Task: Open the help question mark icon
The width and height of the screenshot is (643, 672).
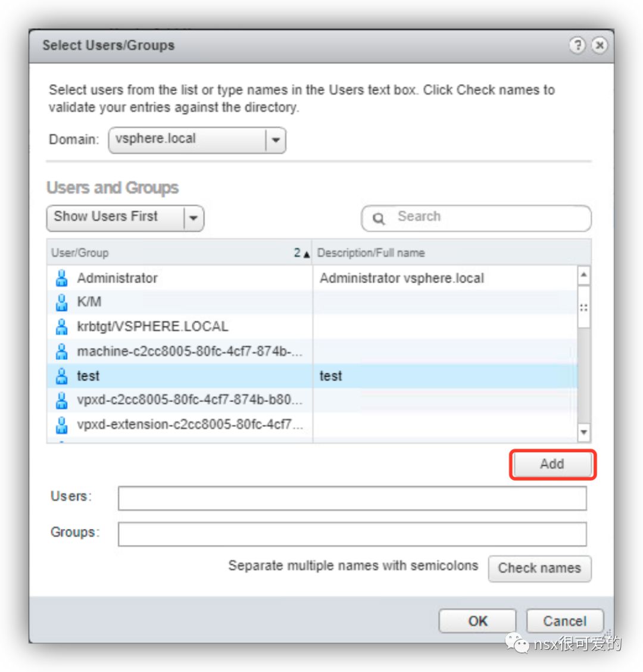Action: click(x=577, y=45)
